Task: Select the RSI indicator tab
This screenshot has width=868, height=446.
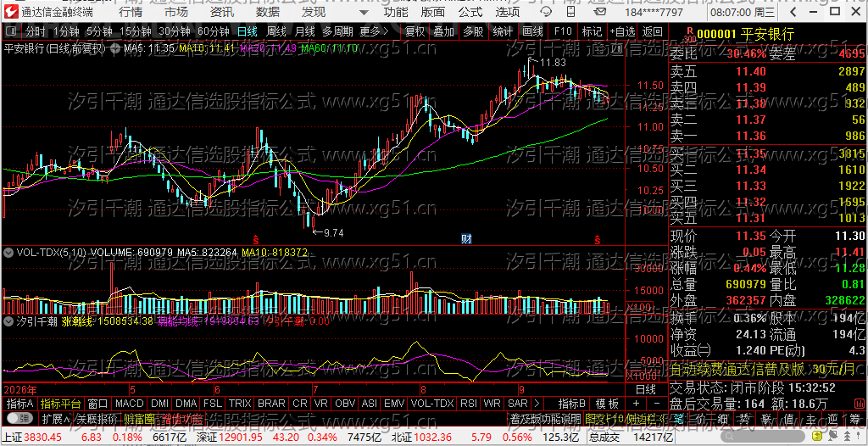Action: 468,404
